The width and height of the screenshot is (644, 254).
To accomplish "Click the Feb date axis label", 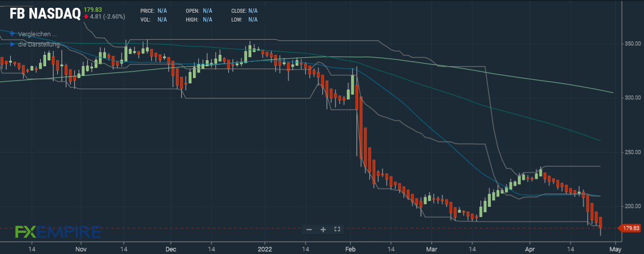I will [350, 249].
